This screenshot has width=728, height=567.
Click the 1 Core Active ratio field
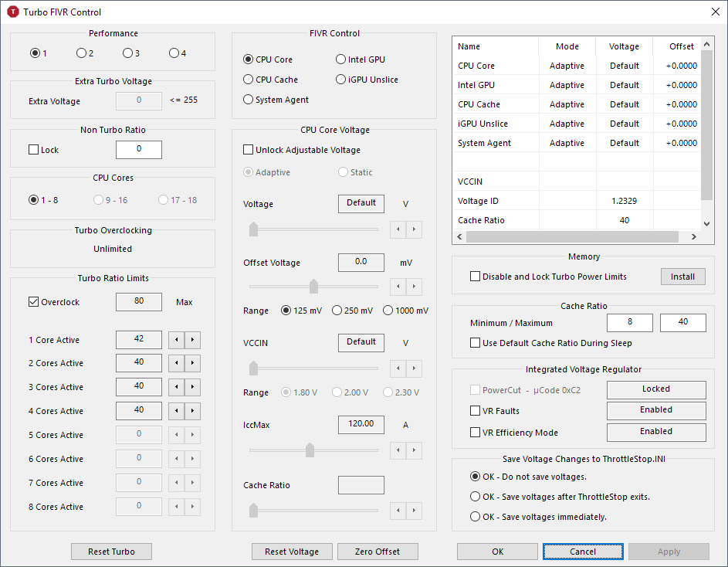click(x=139, y=340)
